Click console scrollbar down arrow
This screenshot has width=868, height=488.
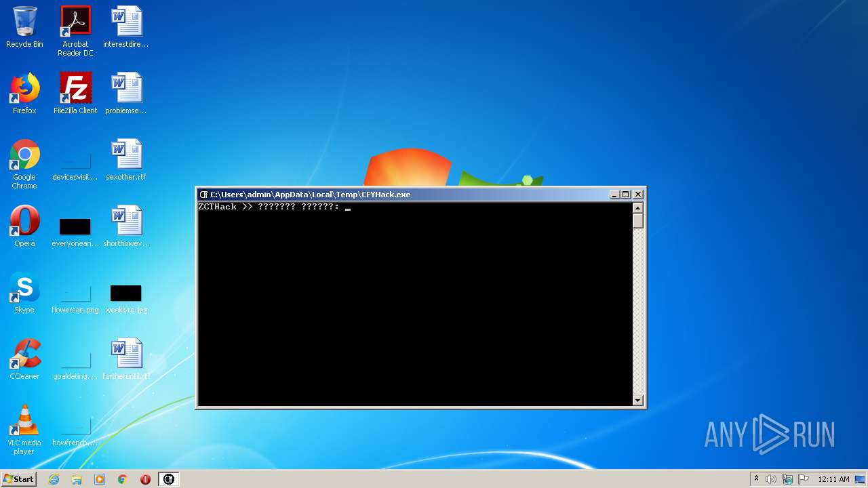point(637,400)
